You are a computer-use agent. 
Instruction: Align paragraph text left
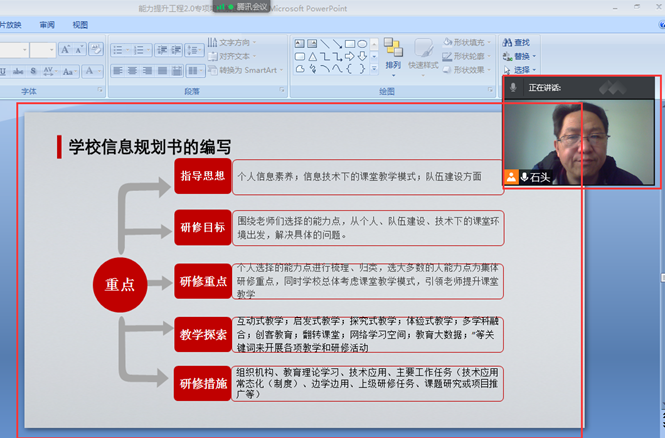[x=118, y=71]
